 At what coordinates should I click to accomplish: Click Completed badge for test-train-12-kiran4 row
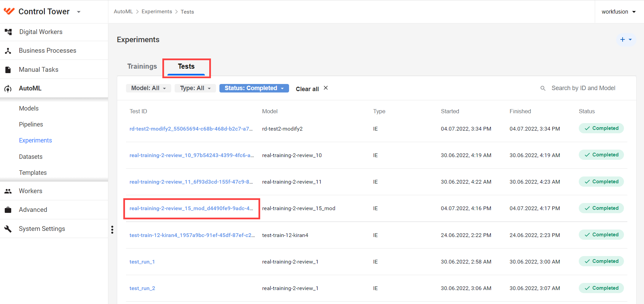601,235
